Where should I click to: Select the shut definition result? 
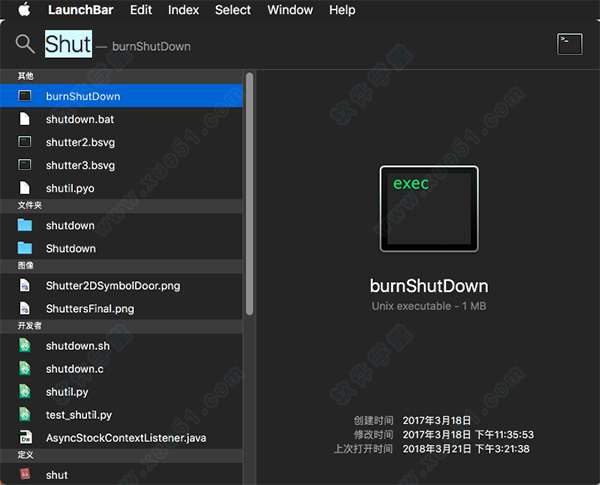tap(121, 474)
